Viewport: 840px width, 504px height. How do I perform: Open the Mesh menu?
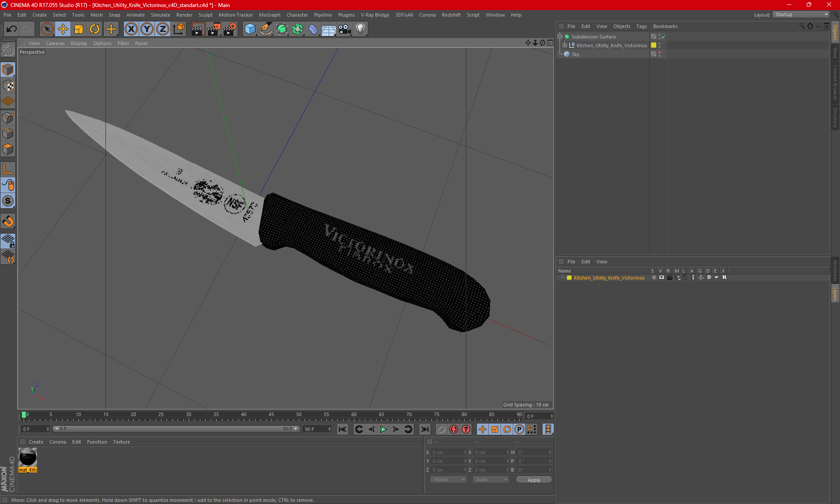point(97,15)
